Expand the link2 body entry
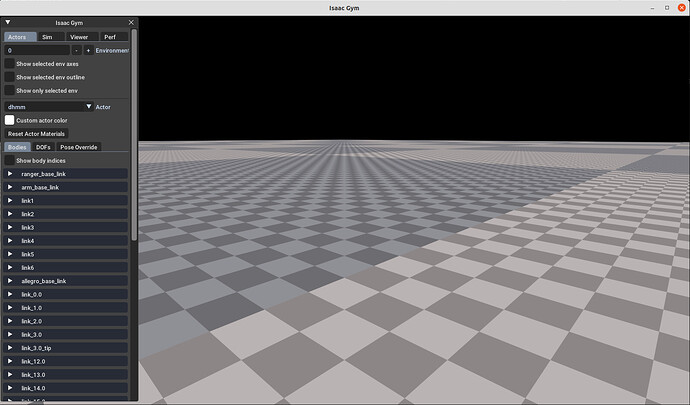Screen dimensions: 690x405 click(x=66, y=214)
